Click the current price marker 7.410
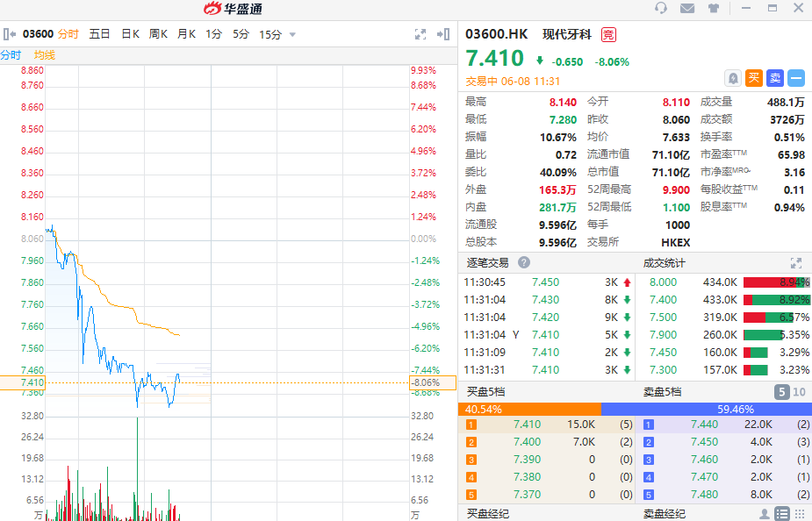The image size is (812, 521). (23, 383)
